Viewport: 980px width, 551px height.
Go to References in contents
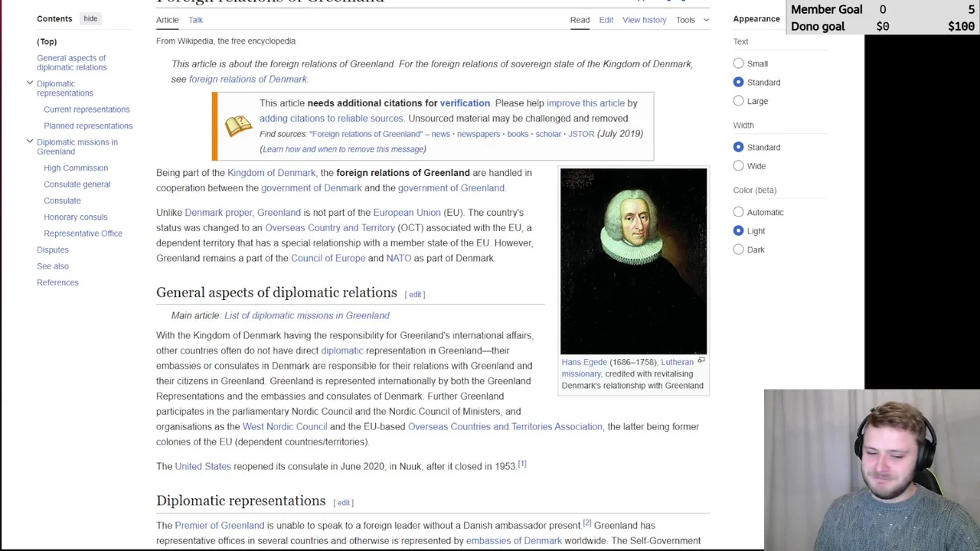click(57, 282)
